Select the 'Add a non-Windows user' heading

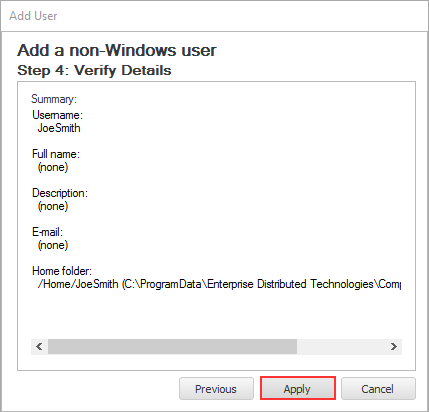point(117,50)
